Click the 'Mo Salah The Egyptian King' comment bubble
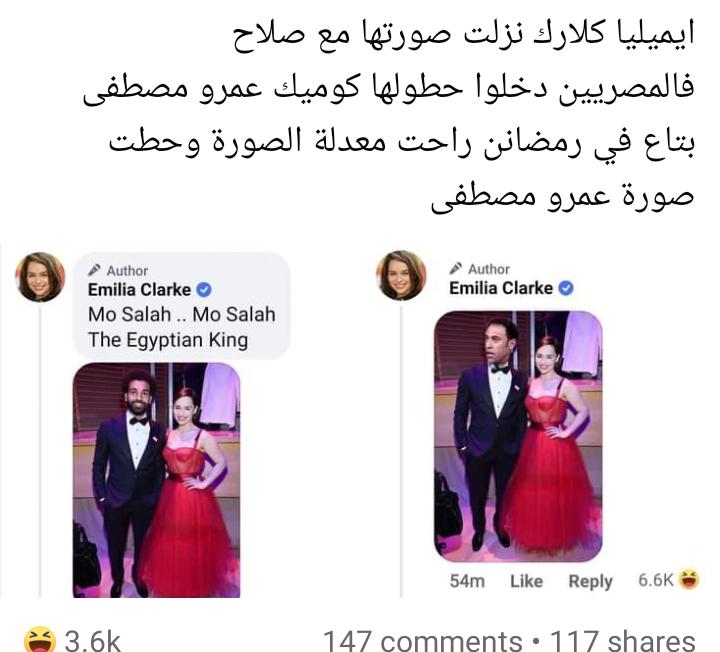This screenshot has height=652, width=720. tap(182, 305)
